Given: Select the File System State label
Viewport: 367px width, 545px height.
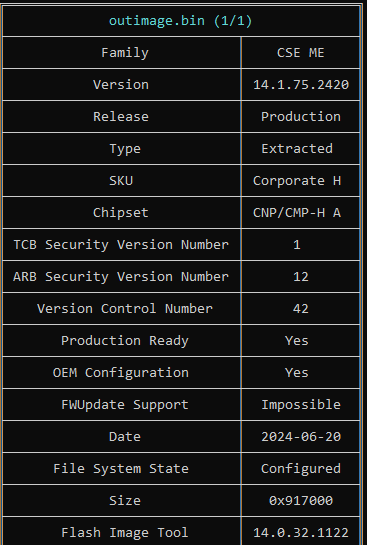Looking at the screenshot, I should click(121, 469).
